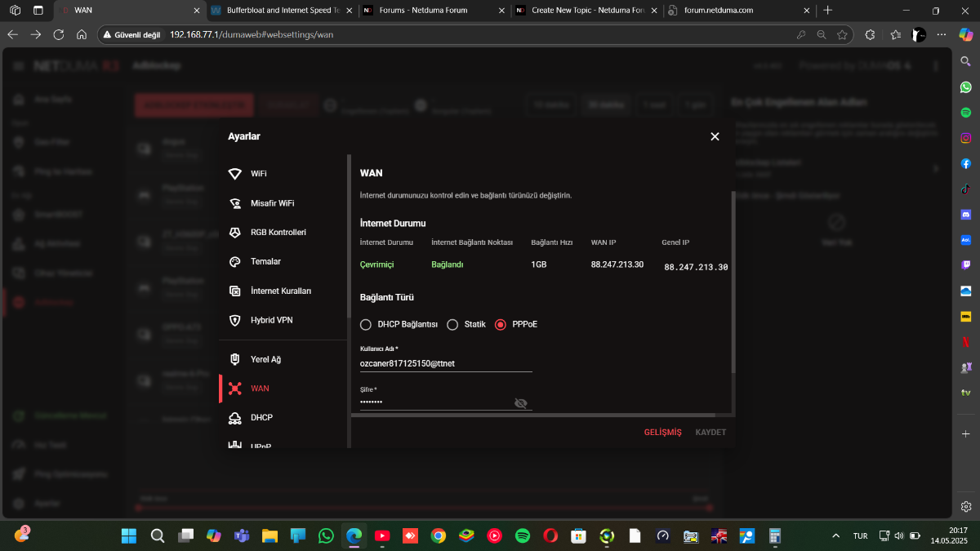Open Spotify in Edge sidebar
Viewport: 980px width, 551px height.
point(966,113)
